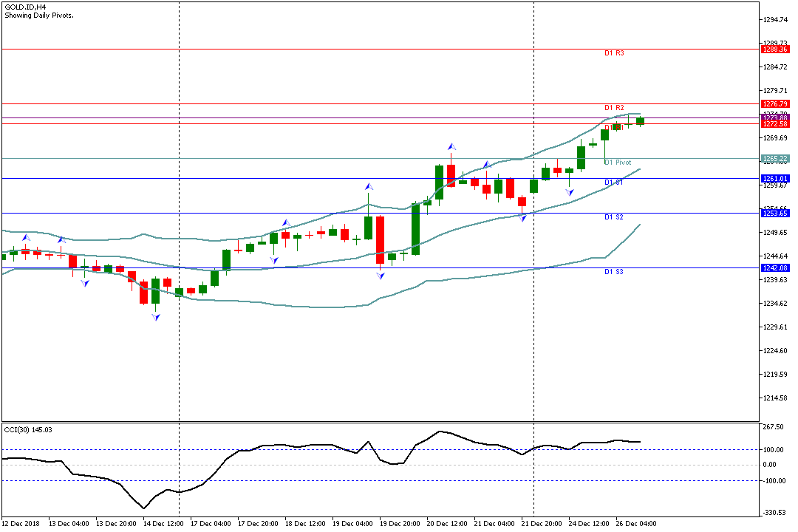The height and width of the screenshot is (532, 798).
Task: Click the 267.50 CCI scale value
Action: 774,427
